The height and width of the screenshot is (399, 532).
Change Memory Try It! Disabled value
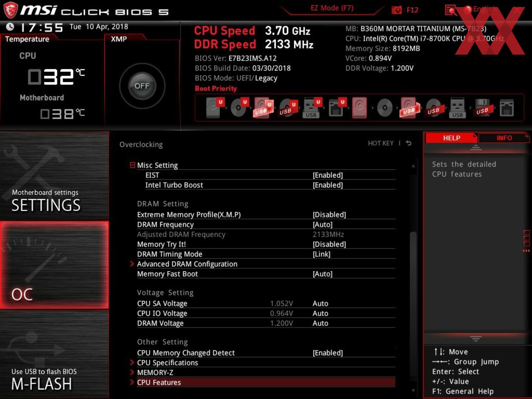pos(329,244)
